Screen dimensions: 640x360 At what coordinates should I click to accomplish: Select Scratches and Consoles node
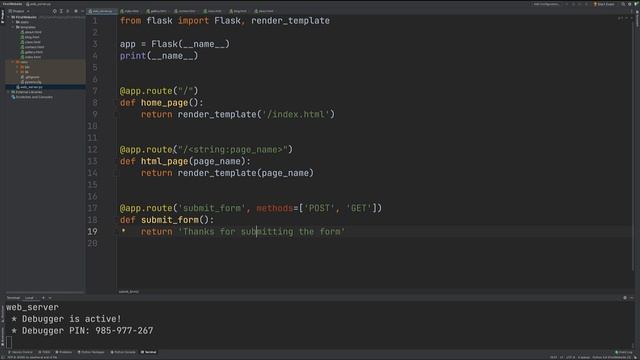(32, 97)
